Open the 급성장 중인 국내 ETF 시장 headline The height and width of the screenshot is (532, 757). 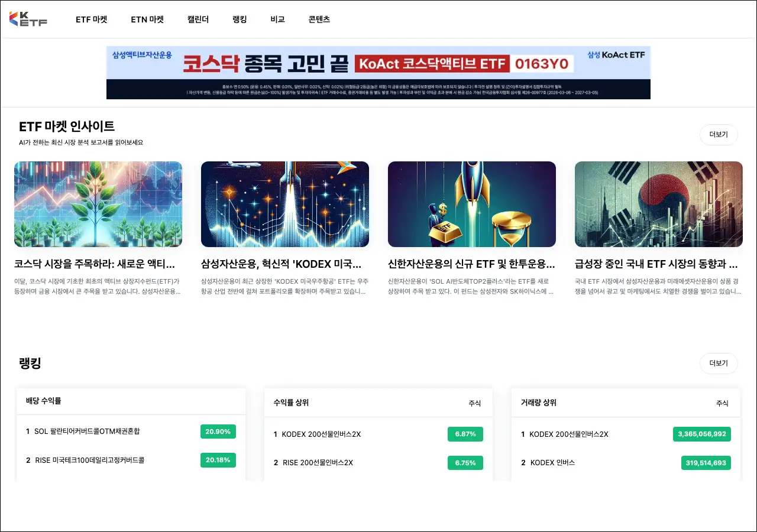click(x=656, y=264)
